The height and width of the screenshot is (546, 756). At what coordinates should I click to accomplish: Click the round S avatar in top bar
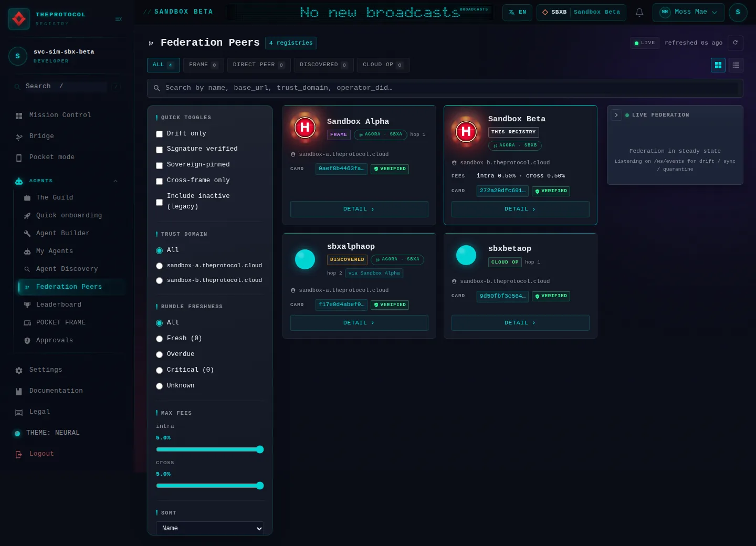point(738,12)
